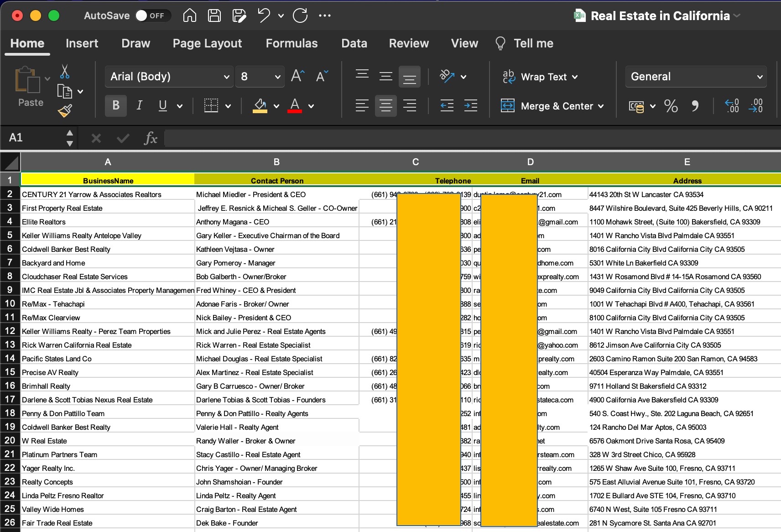Viewport: 781px width, 532px height.
Task: Switch to the Formulas tab
Action: (x=292, y=43)
